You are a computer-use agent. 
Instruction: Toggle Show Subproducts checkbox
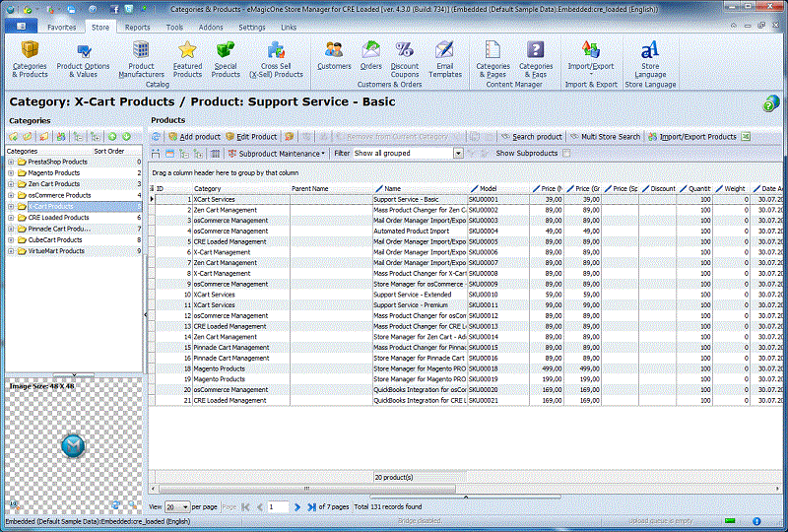[566, 153]
